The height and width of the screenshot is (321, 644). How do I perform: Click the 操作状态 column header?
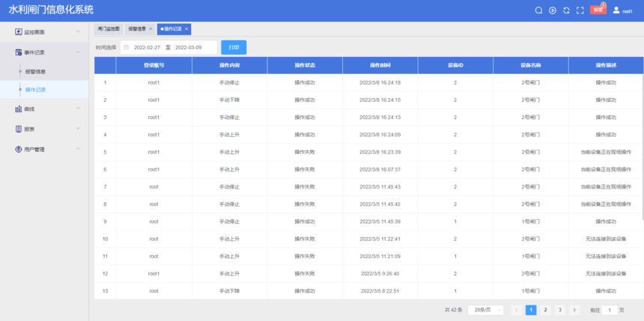pos(305,65)
